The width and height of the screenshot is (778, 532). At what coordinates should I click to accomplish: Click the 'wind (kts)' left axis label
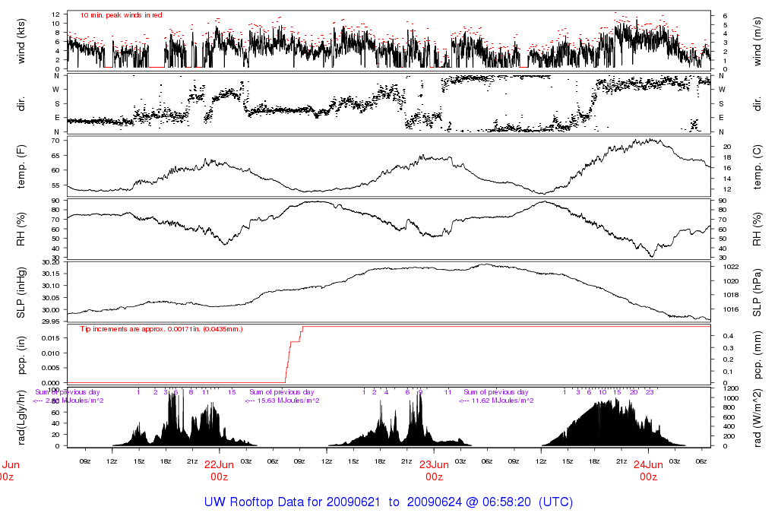21,42
